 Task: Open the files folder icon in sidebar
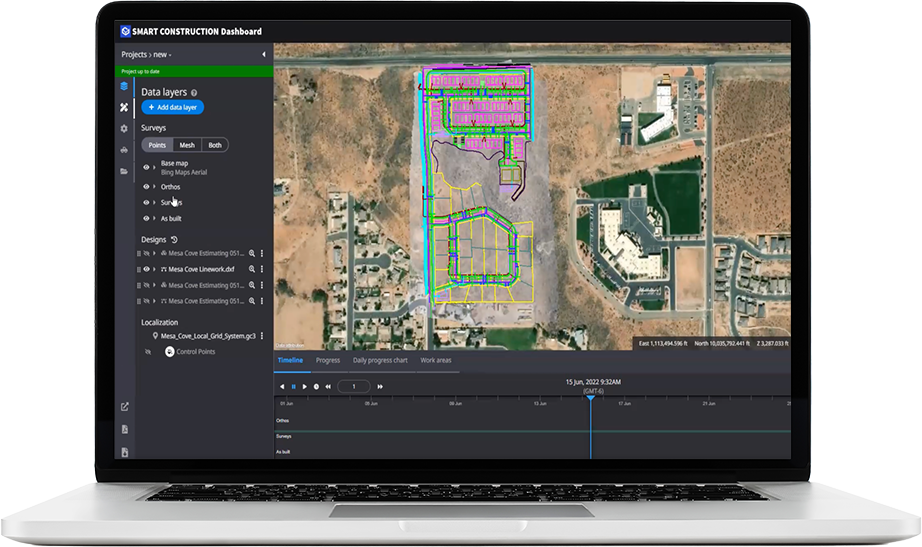[x=124, y=171]
